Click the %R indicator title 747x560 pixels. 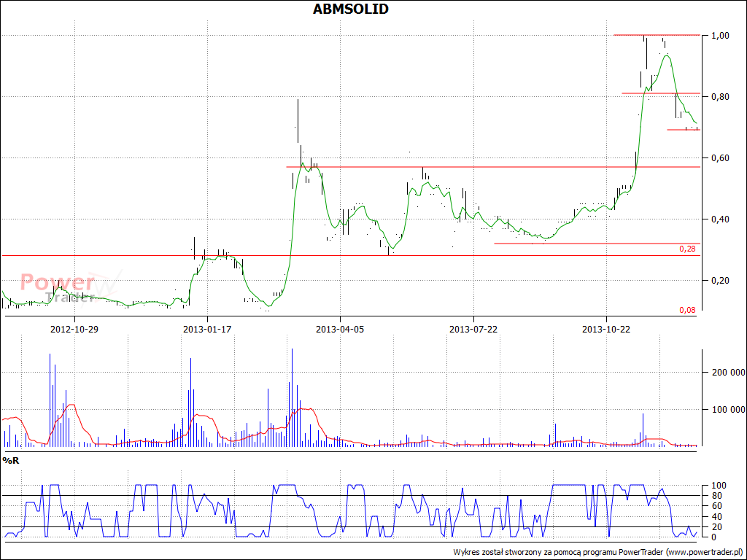(x=10, y=461)
